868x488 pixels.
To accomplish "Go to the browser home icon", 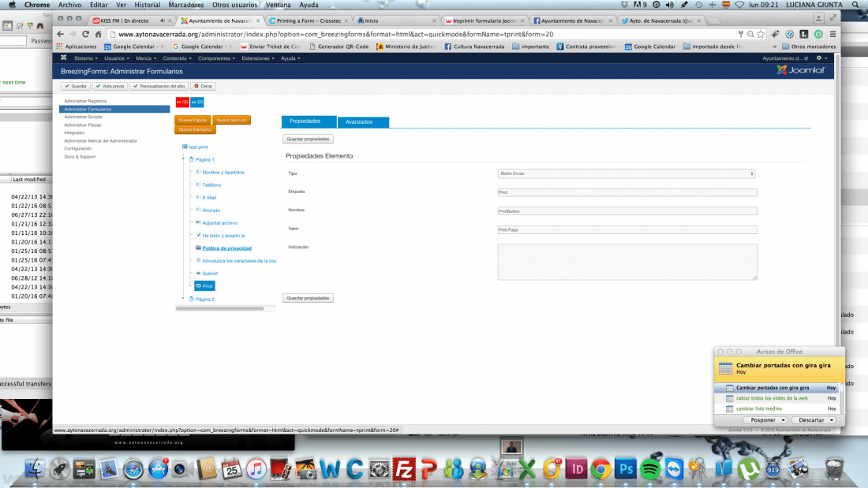I will pyautogui.click(x=98, y=35).
